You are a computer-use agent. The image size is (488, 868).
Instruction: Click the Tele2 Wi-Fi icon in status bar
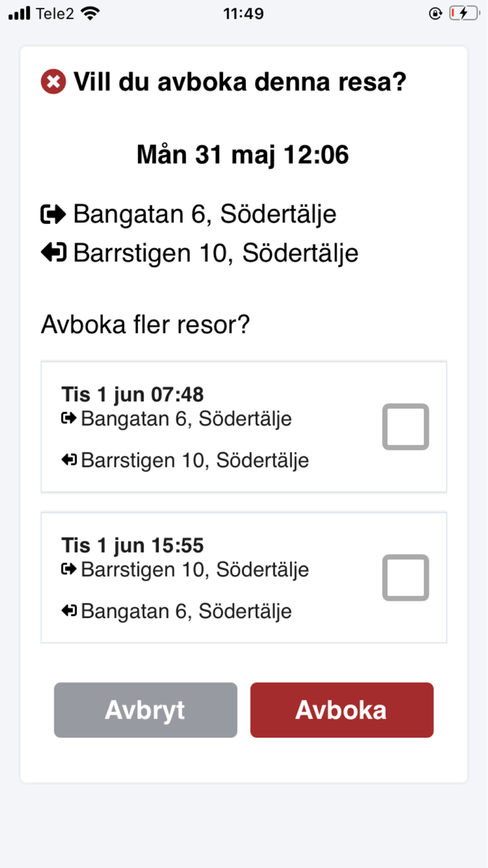coord(91,12)
